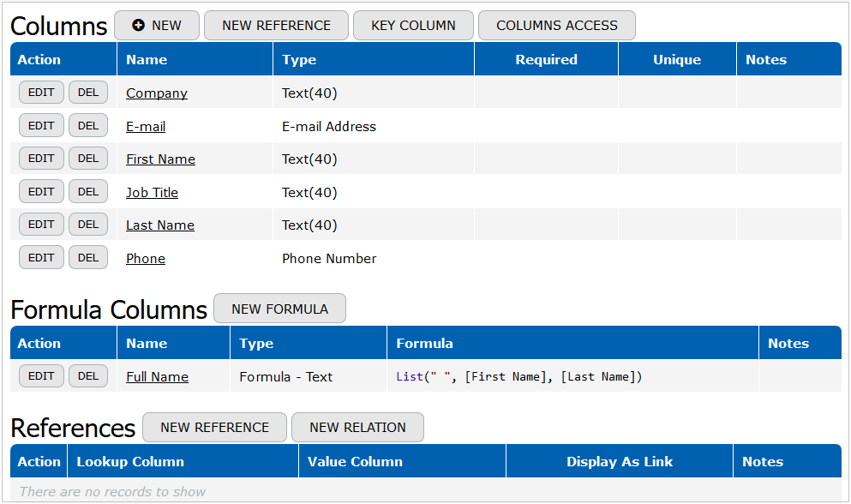851x504 pixels.
Task: Delete the Full Name formula column
Action: pyautogui.click(x=88, y=375)
